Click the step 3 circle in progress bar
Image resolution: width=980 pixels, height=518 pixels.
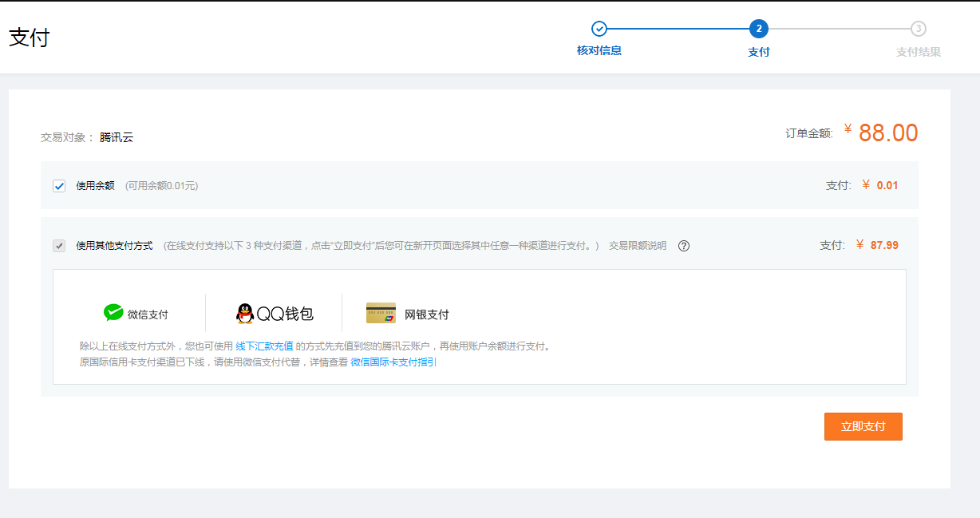[919, 29]
